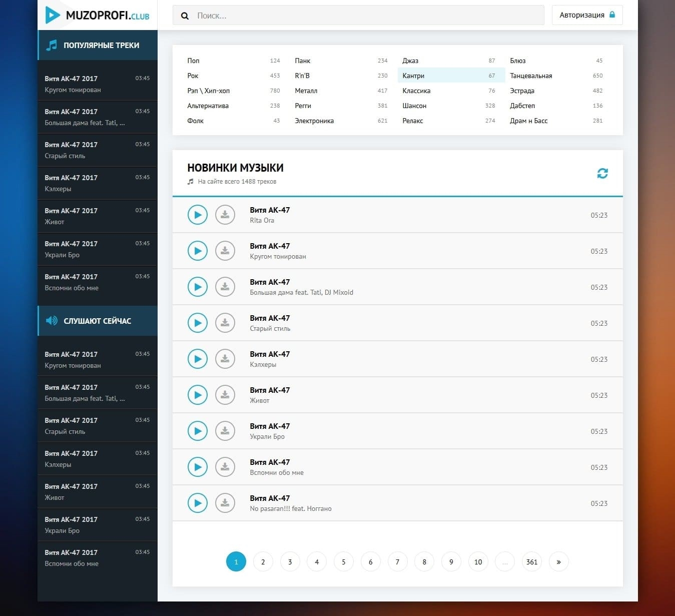Open Старый стиль in Популярные треки sidebar
Viewport: 675px width, 616px height.
coord(98,150)
